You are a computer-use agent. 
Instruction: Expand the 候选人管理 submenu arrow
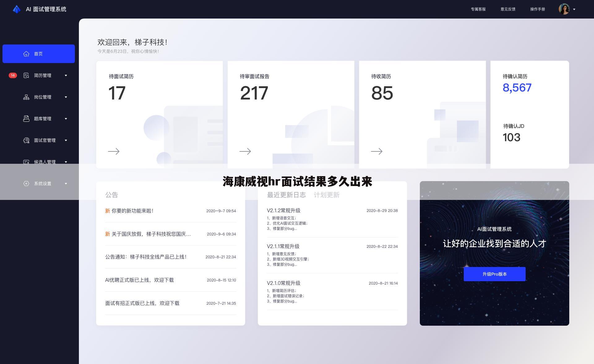tap(66, 162)
